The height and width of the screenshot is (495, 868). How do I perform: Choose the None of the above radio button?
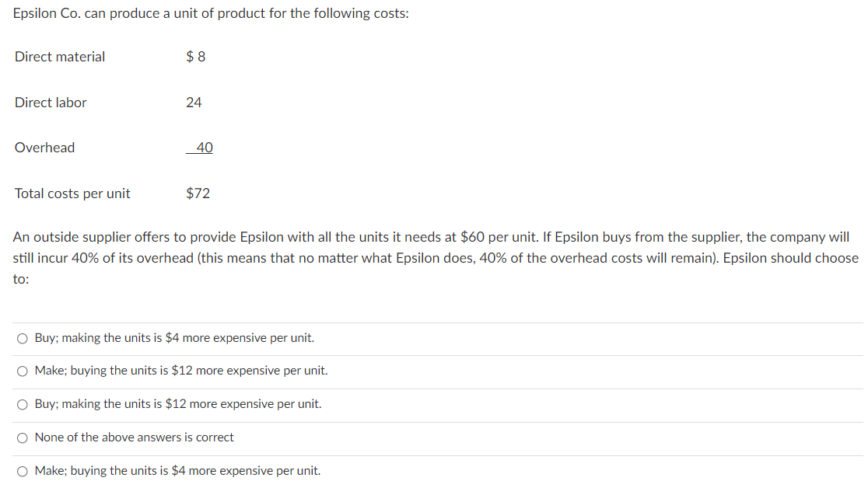(x=22, y=438)
